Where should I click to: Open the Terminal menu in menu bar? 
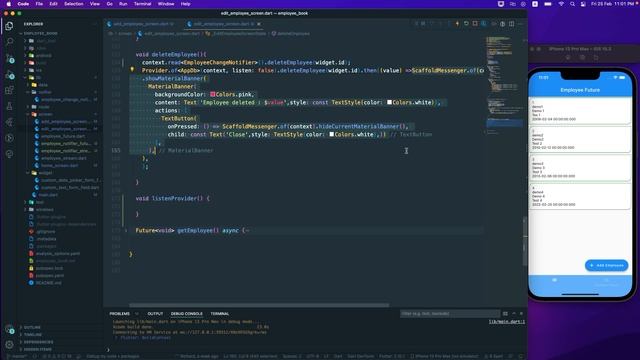click(142, 4)
